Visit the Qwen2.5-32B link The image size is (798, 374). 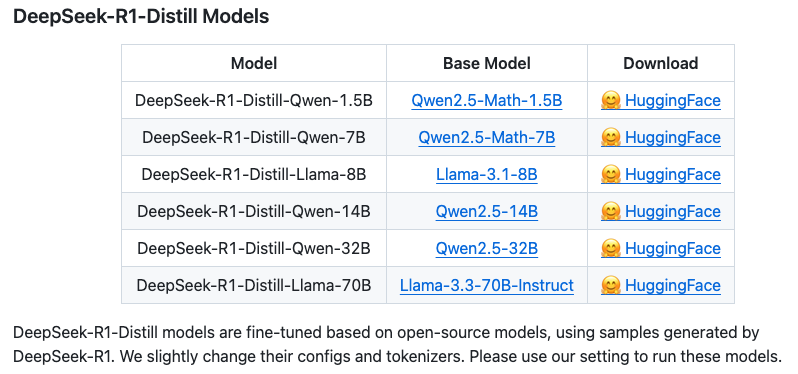click(487, 248)
